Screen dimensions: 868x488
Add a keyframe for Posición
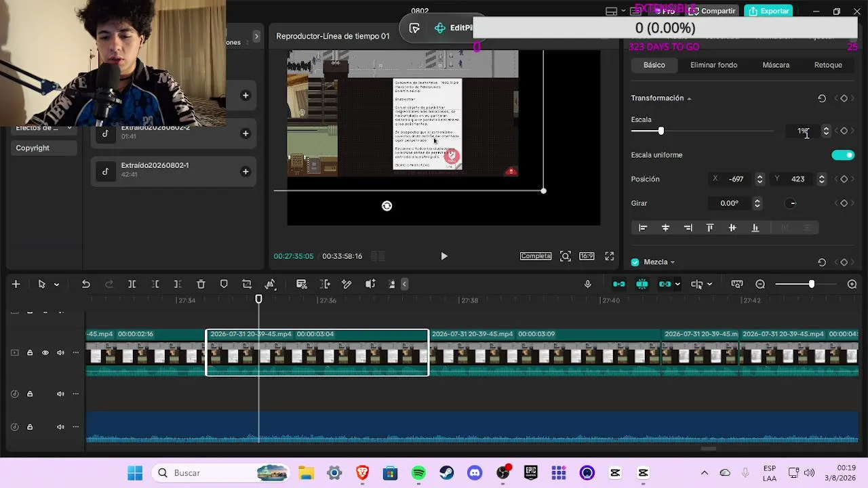coord(844,179)
